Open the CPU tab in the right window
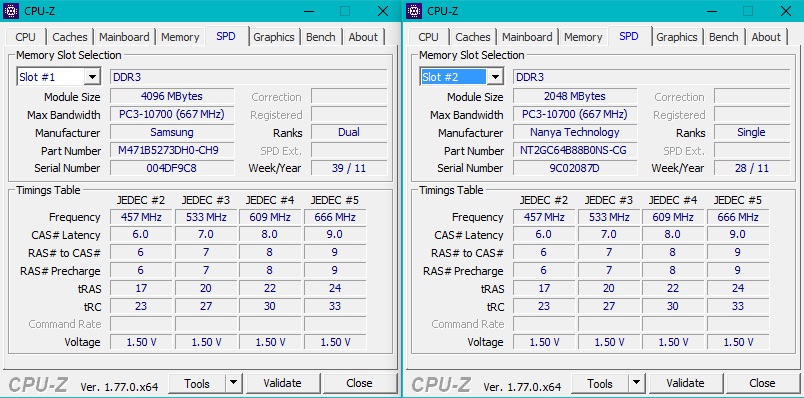 (428, 37)
